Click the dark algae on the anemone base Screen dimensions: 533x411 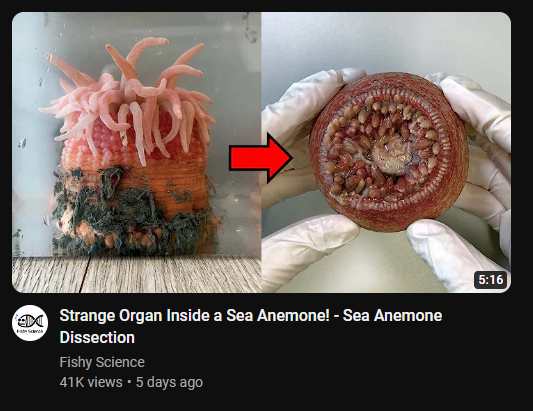(x=129, y=212)
